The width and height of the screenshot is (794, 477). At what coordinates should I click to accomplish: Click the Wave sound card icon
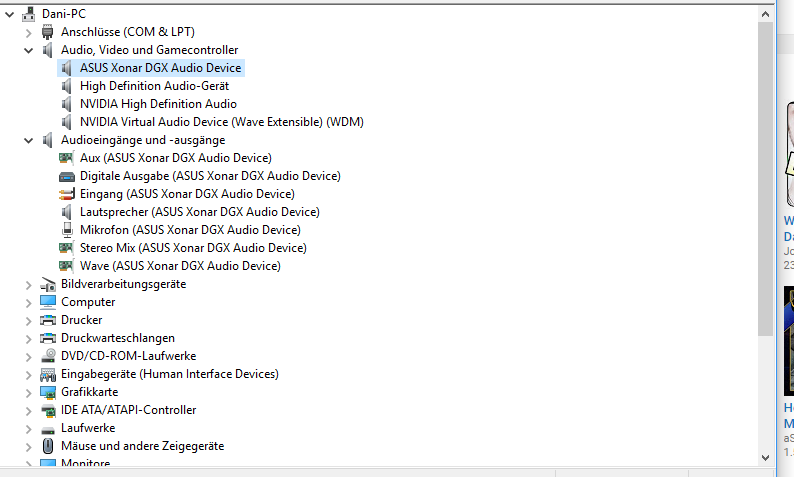[66, 266]
